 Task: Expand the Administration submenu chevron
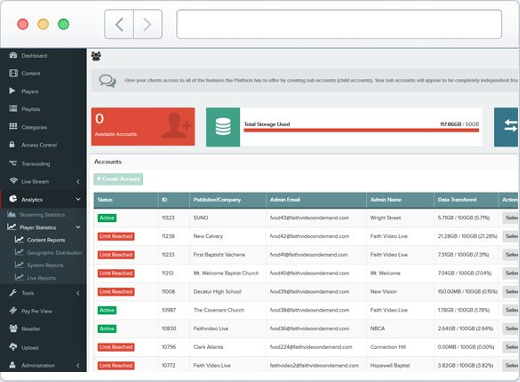pyautogui.click(x=78, y=365)
